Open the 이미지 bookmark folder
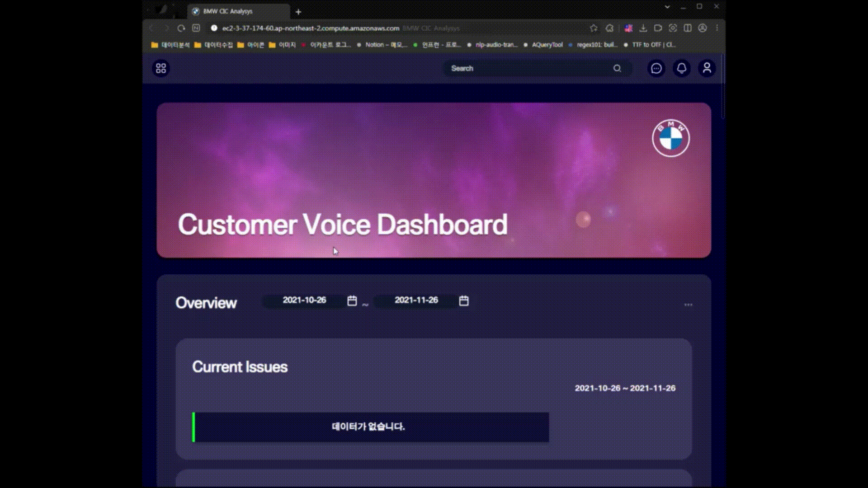Viewport: 868px width, 488px height. pyautogui.click(x=282, y=45)
